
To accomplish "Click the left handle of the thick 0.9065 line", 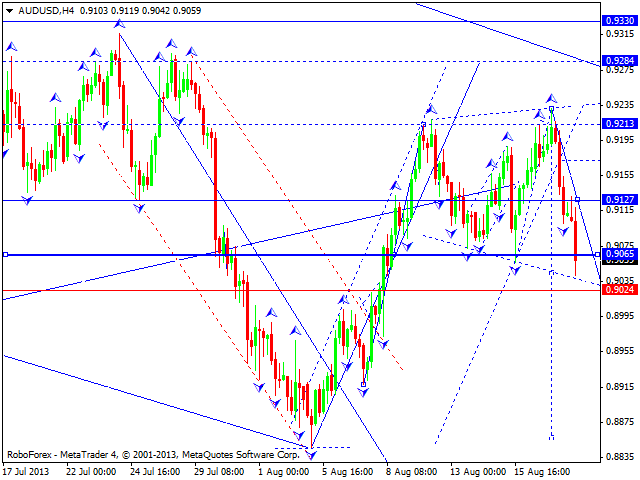I will click(5, 255).
